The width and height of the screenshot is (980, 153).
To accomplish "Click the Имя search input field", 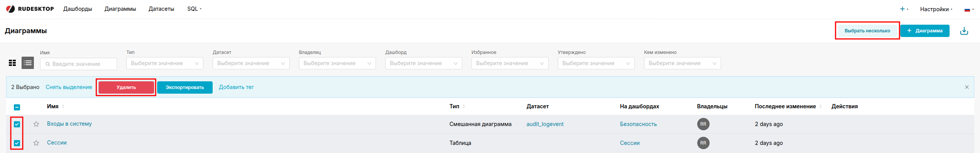I will [x=79, y=64].
